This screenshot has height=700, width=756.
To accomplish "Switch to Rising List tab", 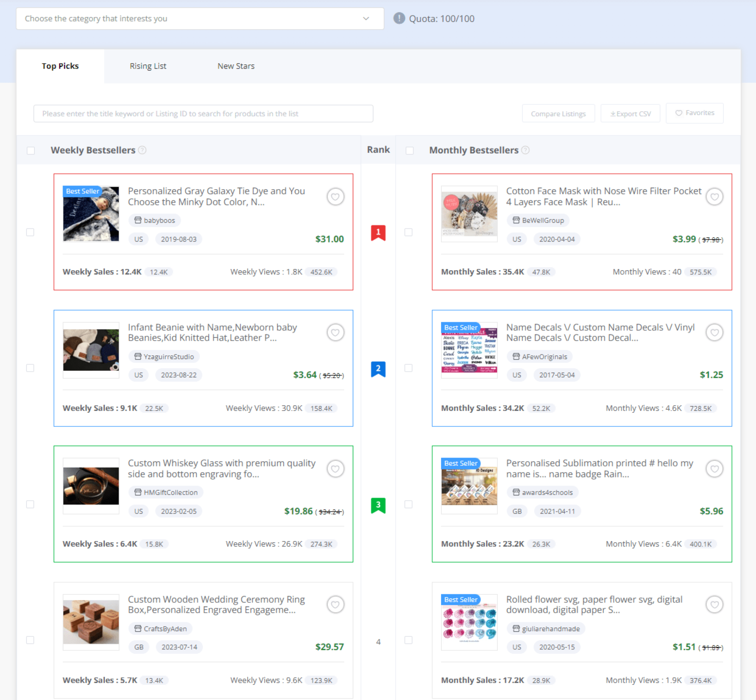I will [x=148, y=66].
